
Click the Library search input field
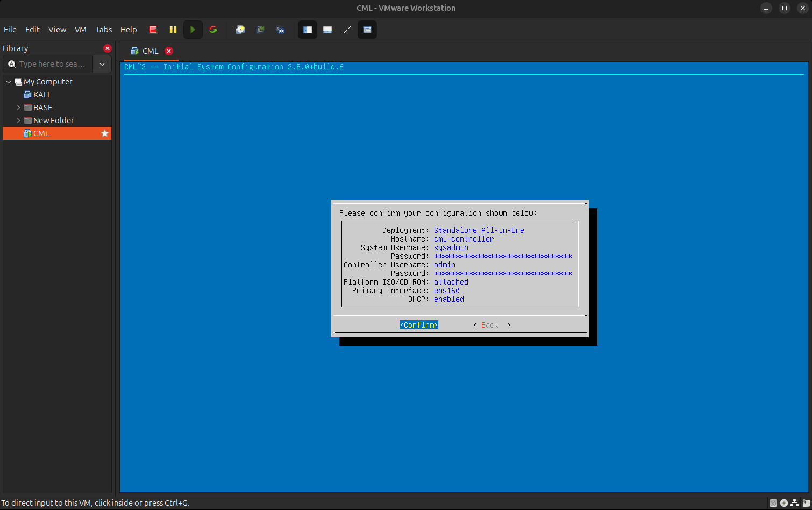point(52,64)
